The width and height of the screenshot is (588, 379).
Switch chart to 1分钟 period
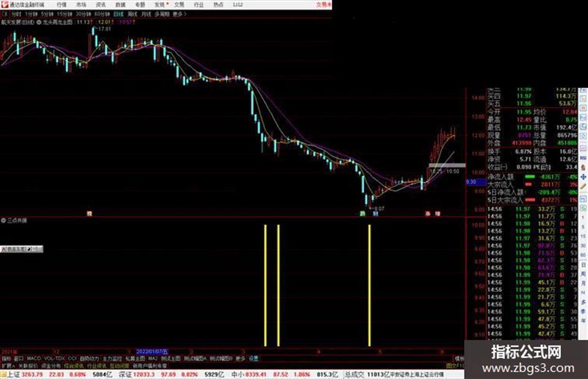(x=31, y=14)
